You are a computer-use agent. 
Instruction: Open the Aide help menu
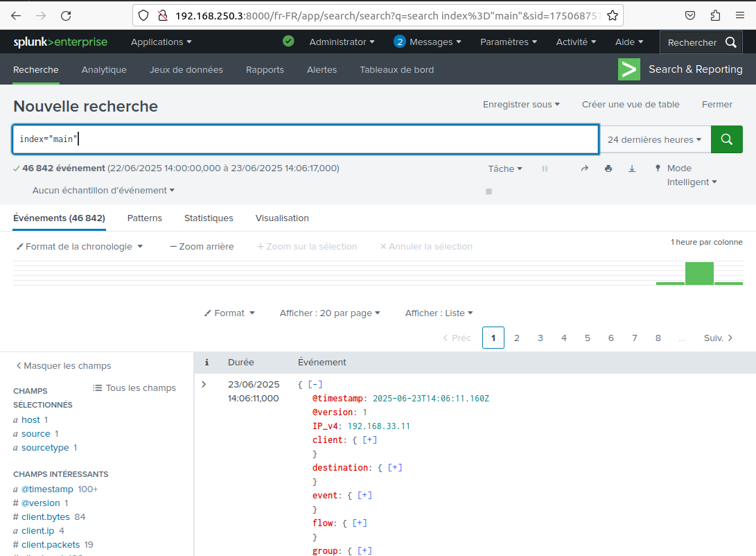pos(629,42)
